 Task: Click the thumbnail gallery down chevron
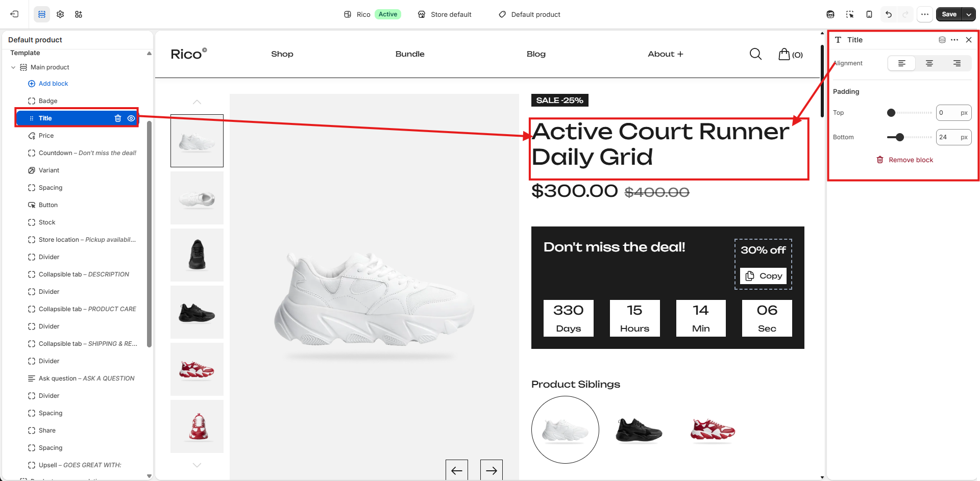(197, 465)
